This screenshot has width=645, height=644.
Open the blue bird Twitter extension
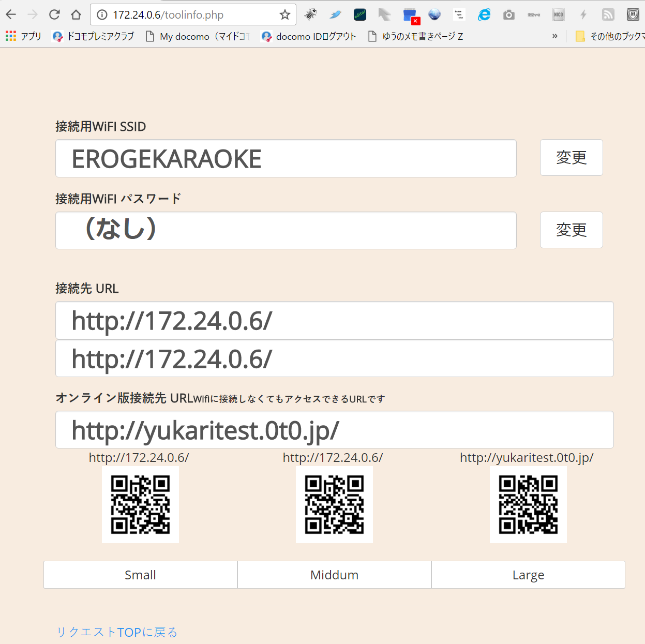coord(335,14)
